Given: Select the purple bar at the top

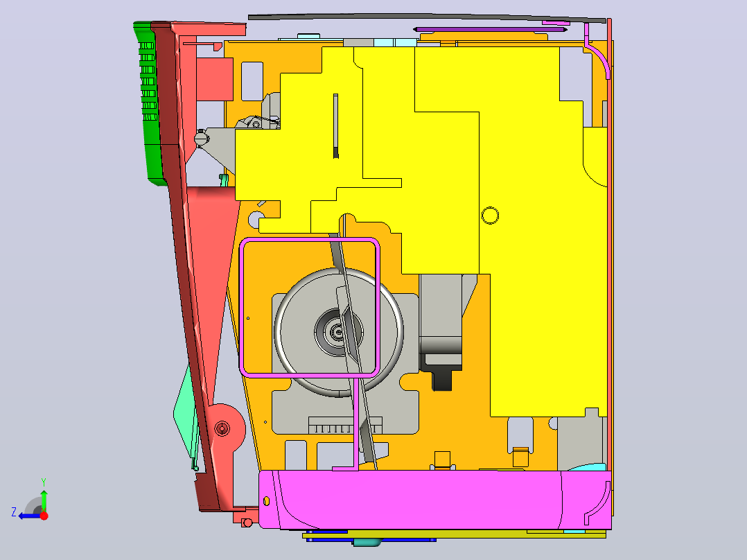Looking at the screenshot, I should (490, 30).
